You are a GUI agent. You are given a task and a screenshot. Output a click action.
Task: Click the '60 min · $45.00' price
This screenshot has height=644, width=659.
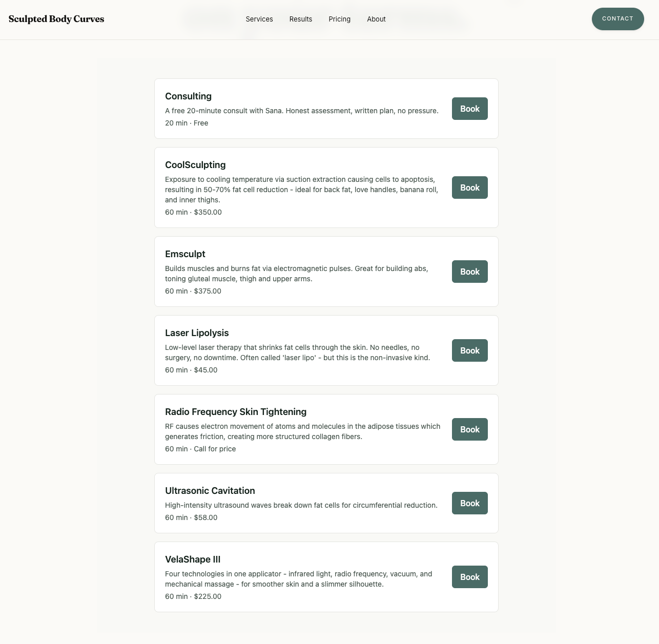point(191,370)
